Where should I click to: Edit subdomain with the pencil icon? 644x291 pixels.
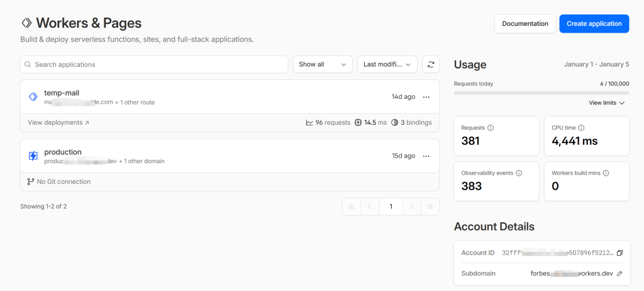[619, 273]
